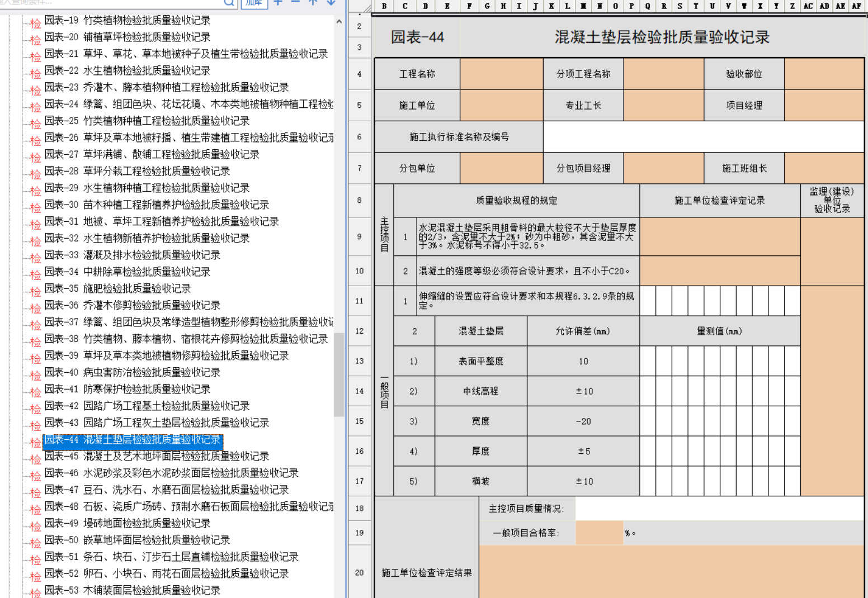Select column header F
868x598 pixels.
(x=469, y=6)
